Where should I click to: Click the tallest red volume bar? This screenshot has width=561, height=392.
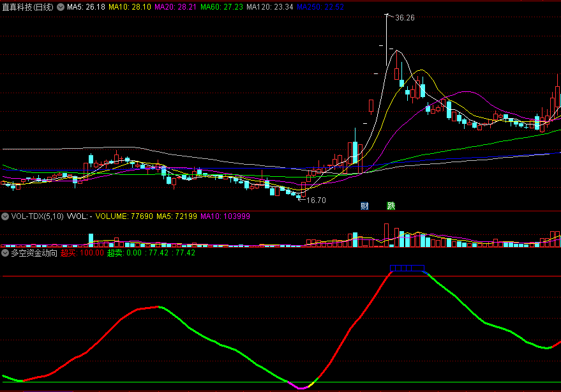click(386, 235)
